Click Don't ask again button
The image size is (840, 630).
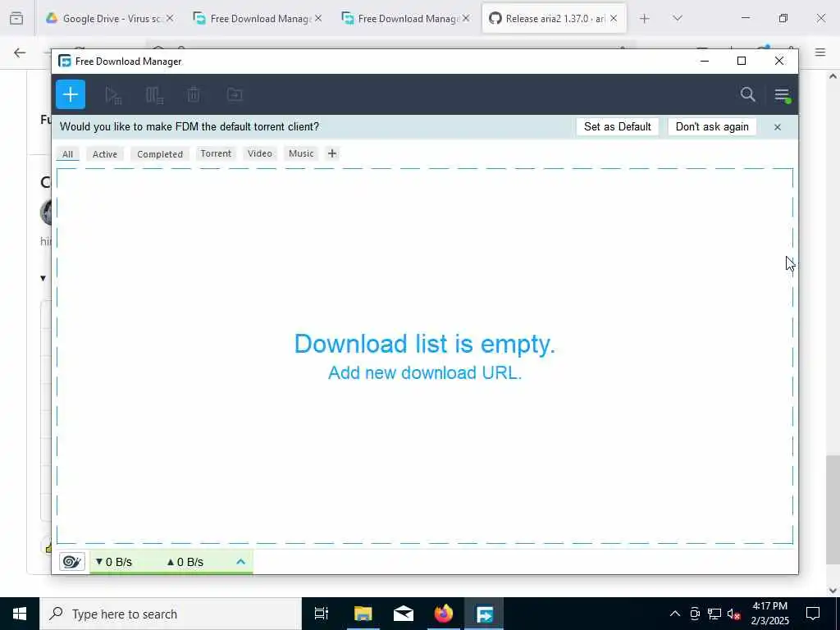[712, 127]
